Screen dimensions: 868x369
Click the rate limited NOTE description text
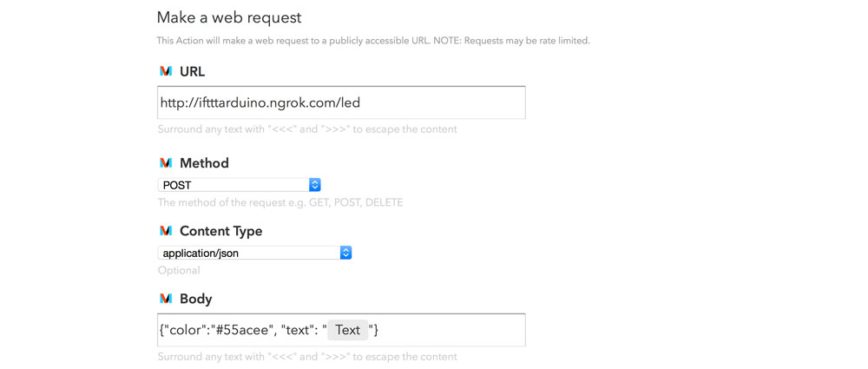tap(373, 41)
